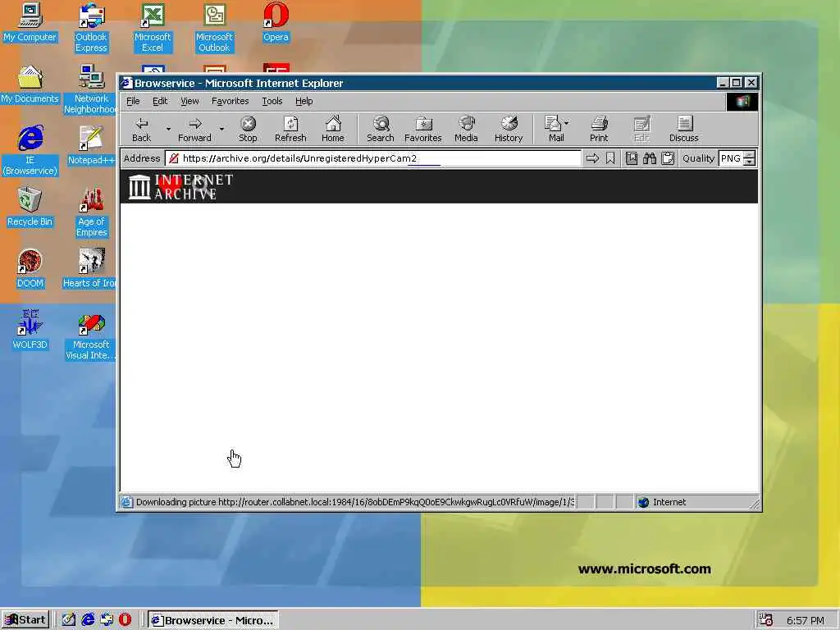Click the Go arrow beside the address bar
This screenshot has height=630, width=840.
click(592, 158)
